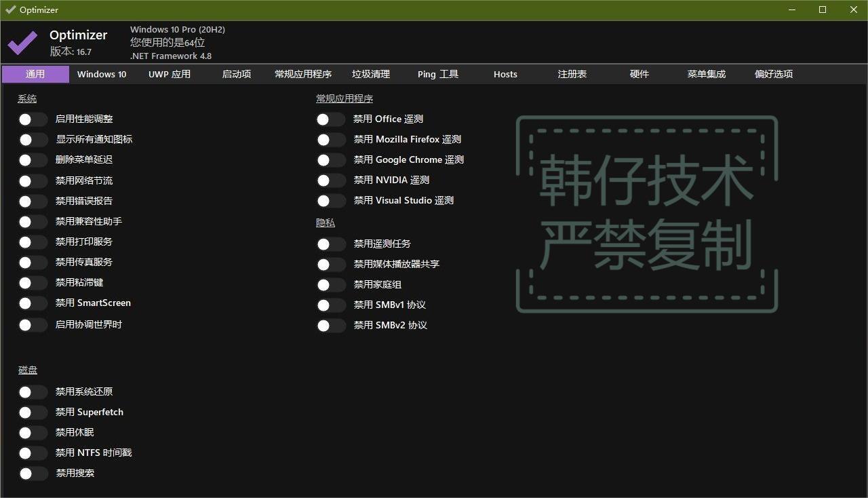
Task: Open the 菜单集成 tab
Action: coord(707,74)
